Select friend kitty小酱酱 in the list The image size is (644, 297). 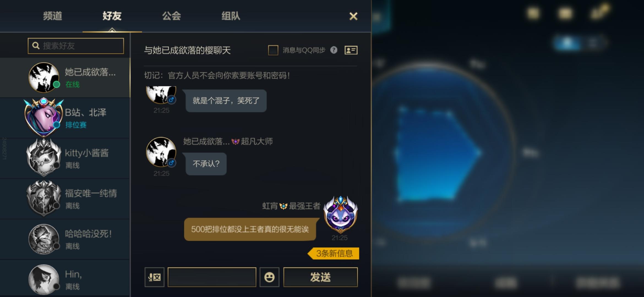coord(65,158)
